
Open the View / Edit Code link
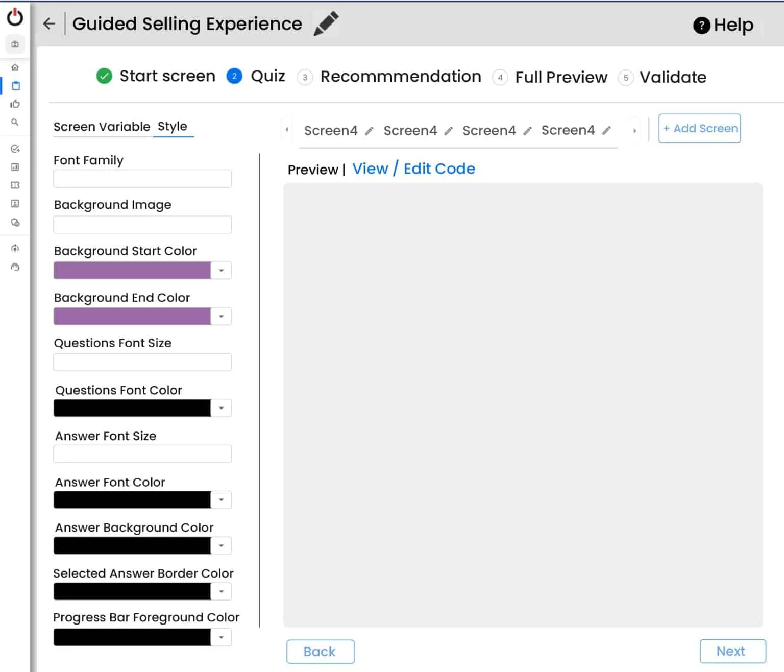[413, 169]
